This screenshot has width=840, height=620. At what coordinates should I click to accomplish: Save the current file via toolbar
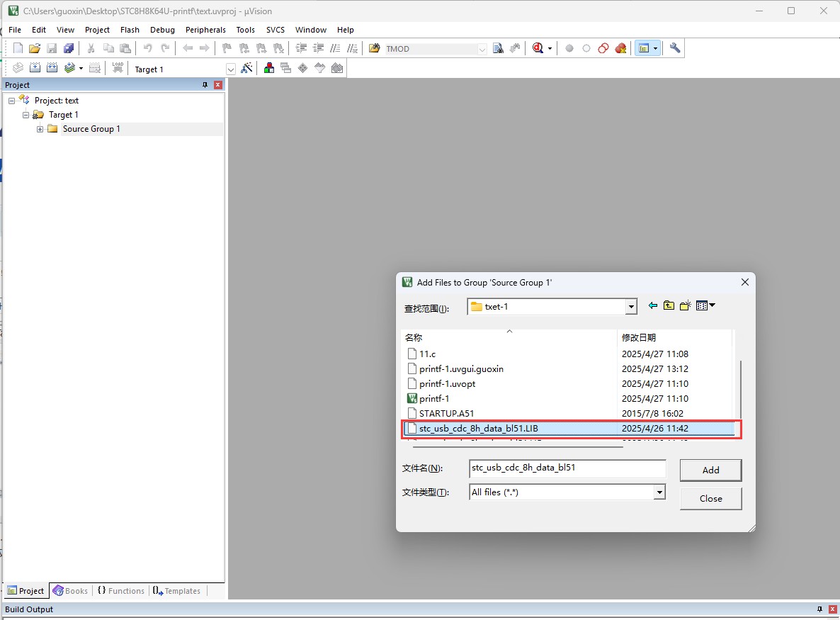coord(52,48)
